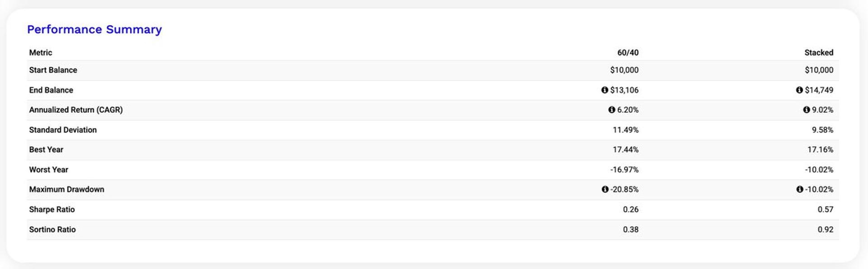Viewport: 868px width, 269px height.
Task: Select the Annualized Return (CAGR) row label
Action: pos(76,110)
